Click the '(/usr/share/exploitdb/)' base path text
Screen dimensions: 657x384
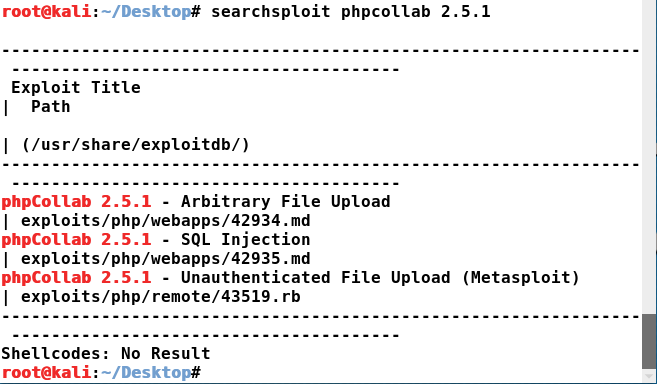pyautogui.click(x=135, y=145)
